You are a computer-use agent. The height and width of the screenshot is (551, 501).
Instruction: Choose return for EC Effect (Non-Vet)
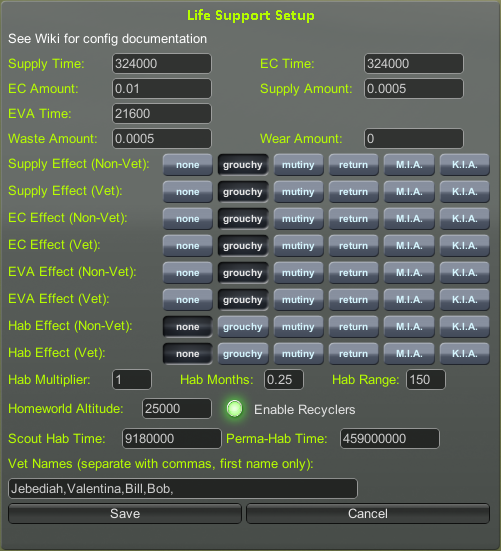353,219
